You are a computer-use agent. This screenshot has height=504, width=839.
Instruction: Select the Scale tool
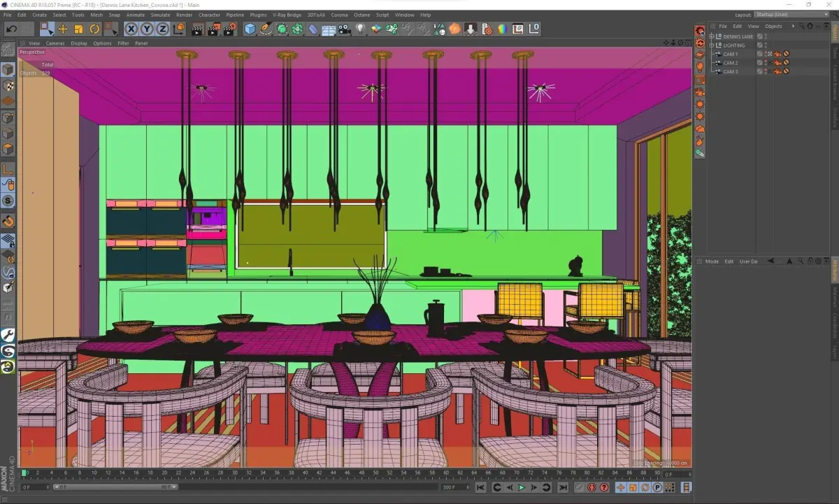(x=78, y=29)
